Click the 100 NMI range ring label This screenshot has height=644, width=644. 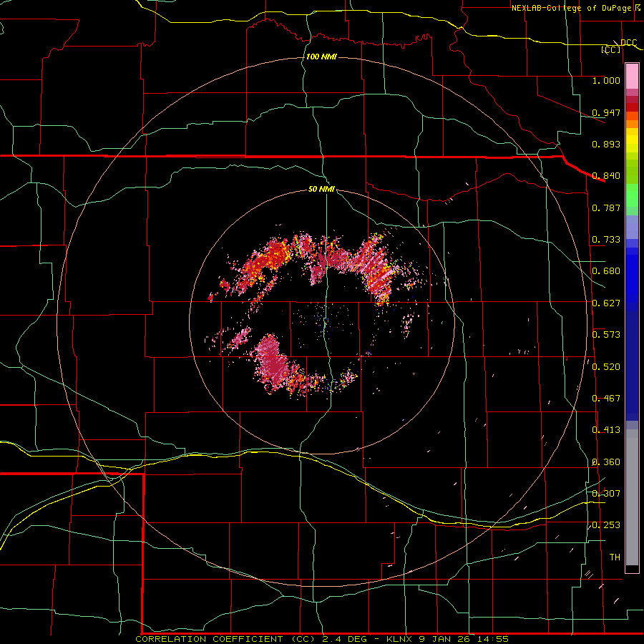click(321, 57)
